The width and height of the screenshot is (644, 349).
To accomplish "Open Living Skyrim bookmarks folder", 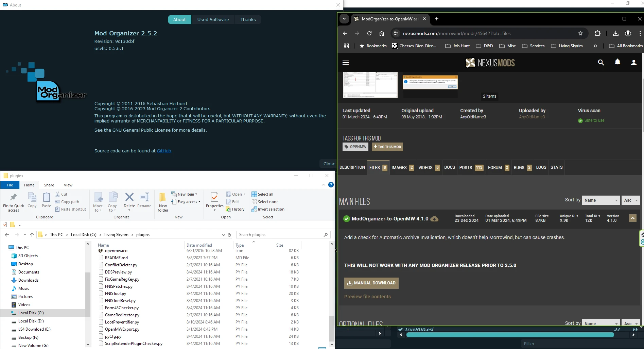I will (567, 46).
